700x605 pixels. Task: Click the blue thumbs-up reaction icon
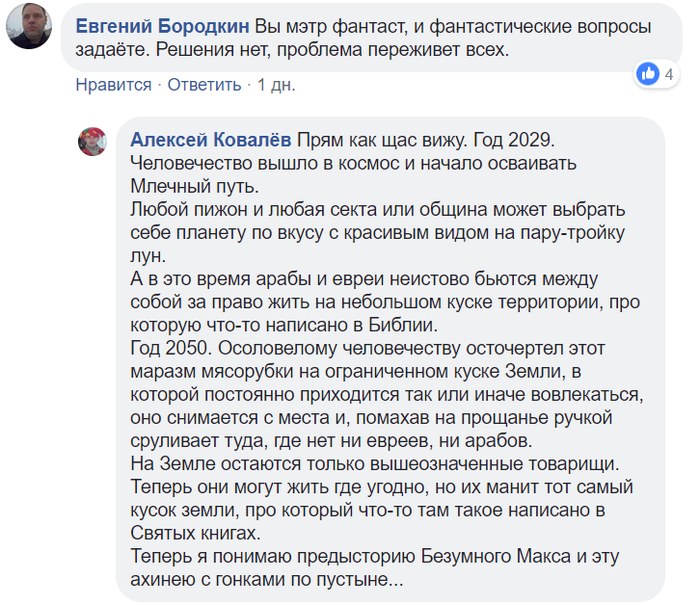(x=648, y=73)
